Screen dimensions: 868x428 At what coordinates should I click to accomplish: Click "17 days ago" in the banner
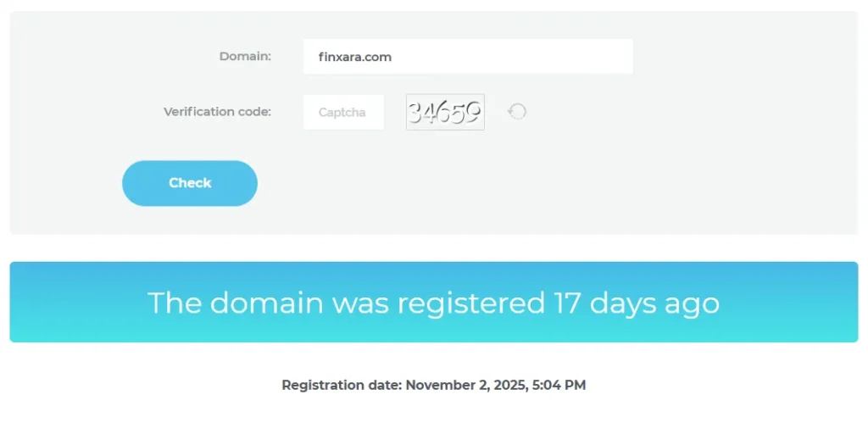[x=636, y=303]
